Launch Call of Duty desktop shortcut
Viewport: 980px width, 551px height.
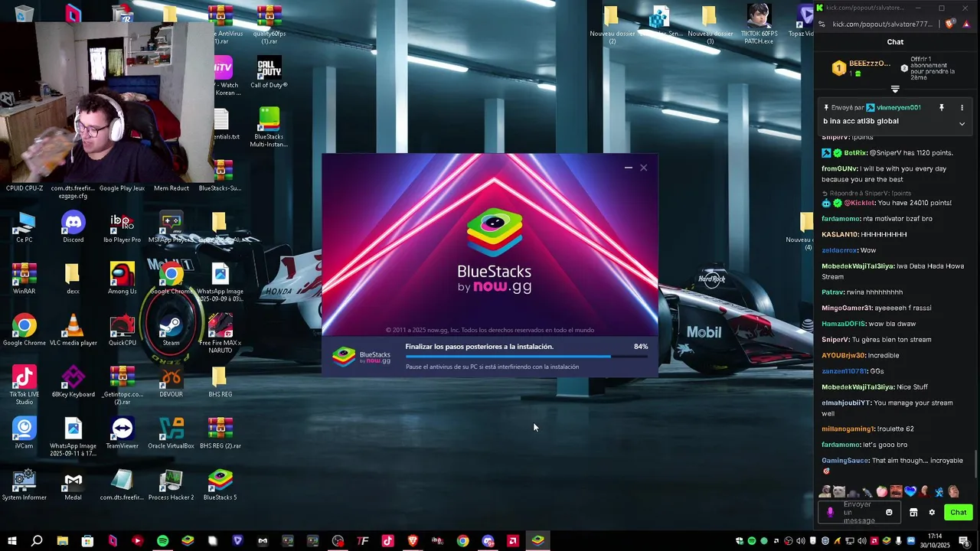[x=269, y=73]
